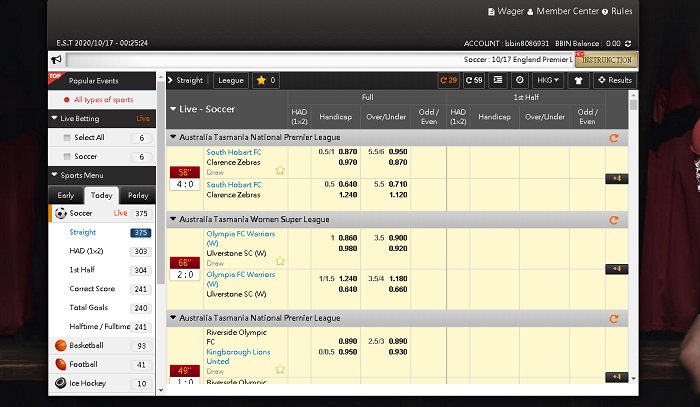Screen dimensions: 700x407
Task: Tick the Soccer live betting checkbox
Action: click(67, 156)
